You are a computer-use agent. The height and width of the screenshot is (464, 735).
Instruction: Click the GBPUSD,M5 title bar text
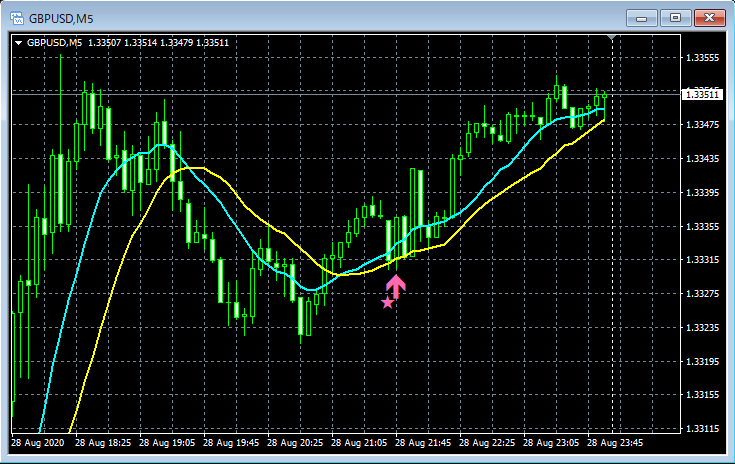(x=61, y=19)
